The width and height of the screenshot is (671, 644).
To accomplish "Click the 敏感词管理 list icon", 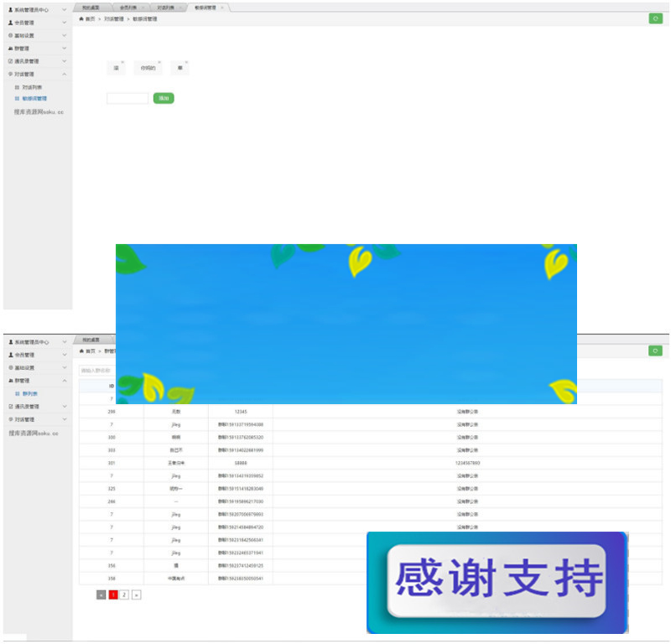I will (x=18, y=98).
